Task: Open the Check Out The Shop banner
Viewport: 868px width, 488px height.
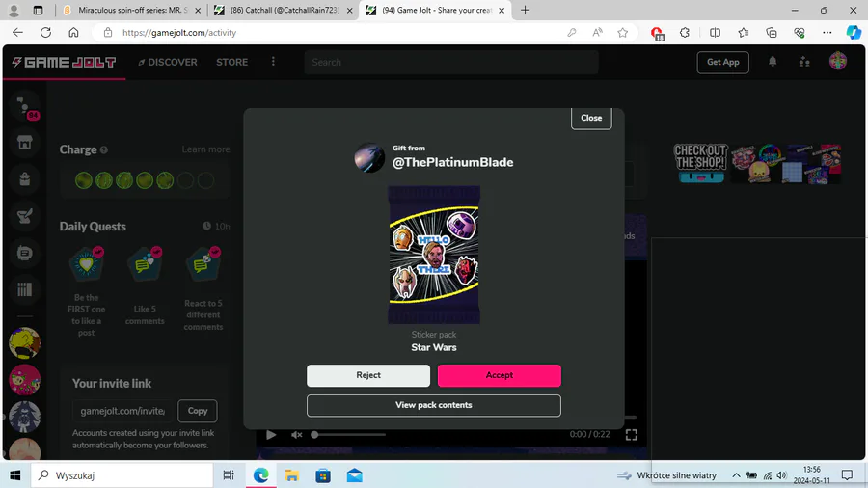Action: 757,163
